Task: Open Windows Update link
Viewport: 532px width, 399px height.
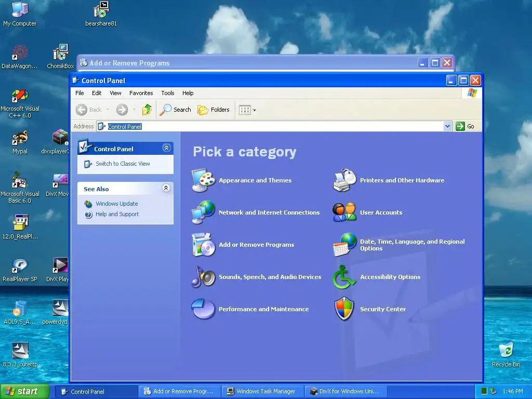Action: [117, 204]
